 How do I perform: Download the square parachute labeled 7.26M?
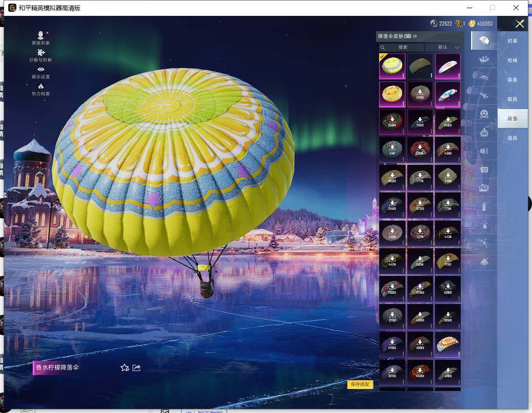(x=448, y=178)
